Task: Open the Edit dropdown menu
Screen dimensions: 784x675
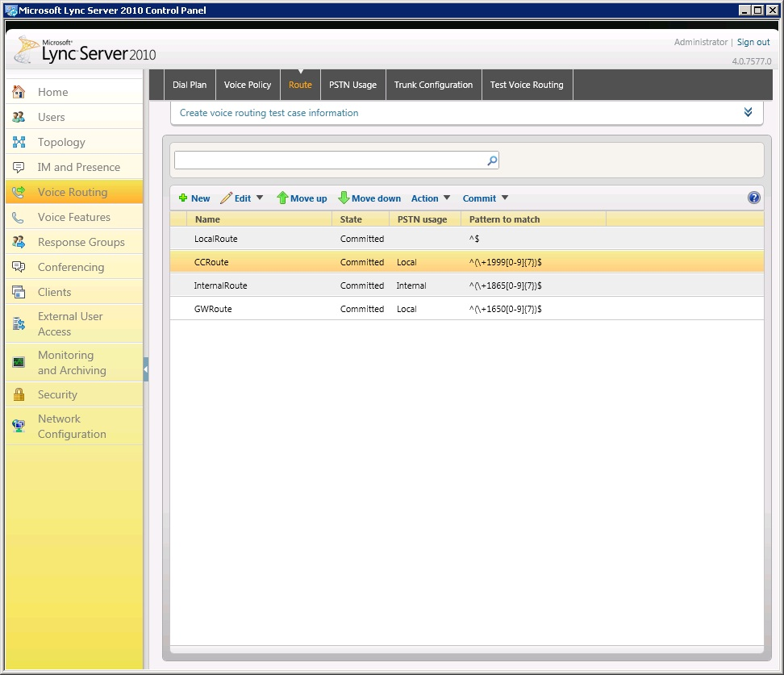Action: click(x=242, y=198)
